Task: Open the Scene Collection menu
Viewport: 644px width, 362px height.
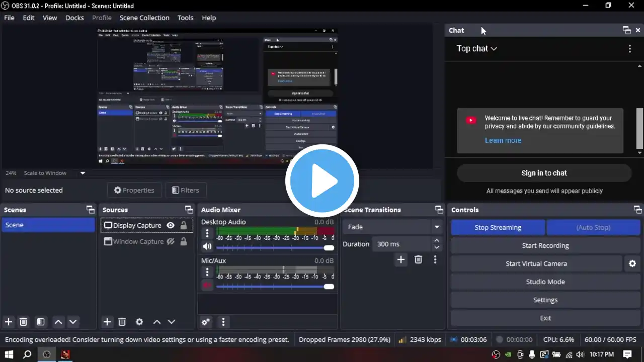Action: [144, 18]
